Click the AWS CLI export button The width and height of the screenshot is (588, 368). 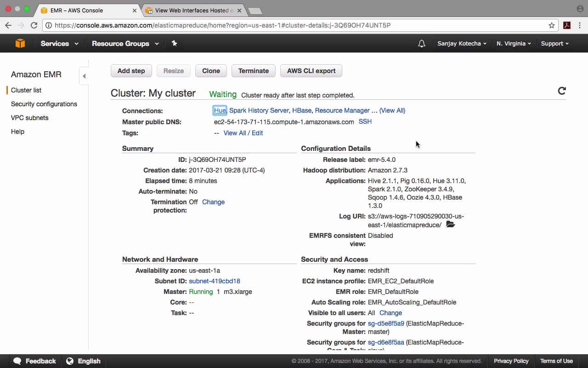point(311,71)
